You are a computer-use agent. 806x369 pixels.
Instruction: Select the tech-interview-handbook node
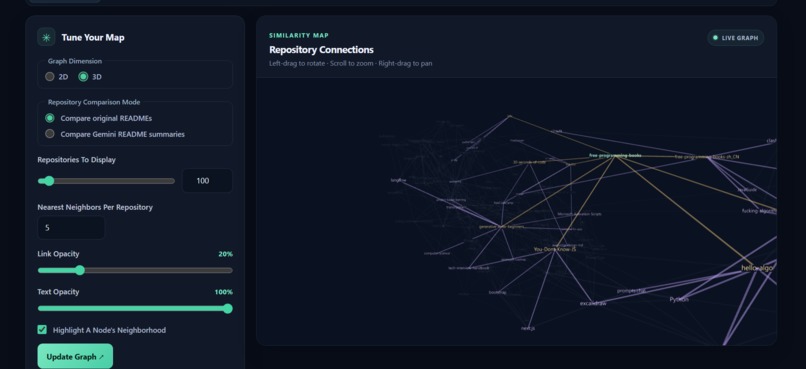468,268
